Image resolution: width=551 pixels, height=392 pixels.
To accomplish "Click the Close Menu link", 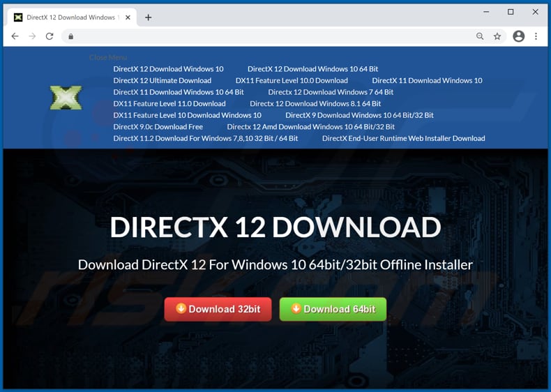I will 108,57.
